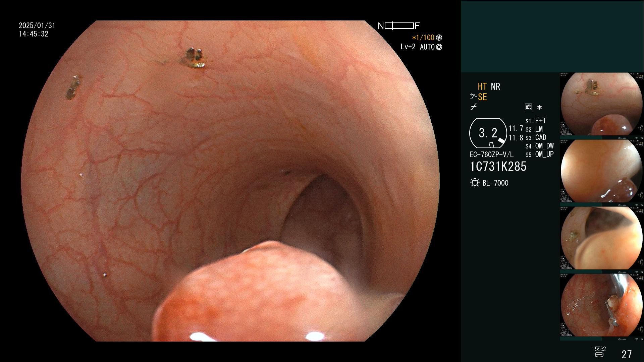This screenshot has width=644, height=362.
Task: Open the first thumbnail with dark clip marks
Action: [602, 104]
